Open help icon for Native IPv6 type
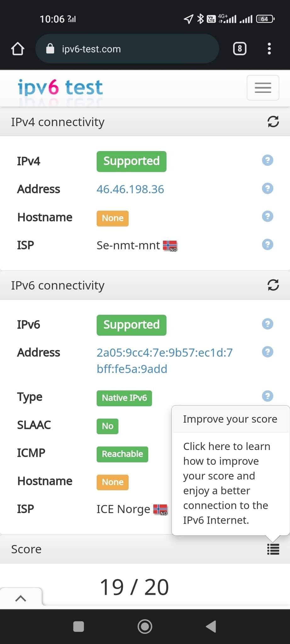Viewport: 290px width, 644px height. pyautogui.click(x=268, y=396)
